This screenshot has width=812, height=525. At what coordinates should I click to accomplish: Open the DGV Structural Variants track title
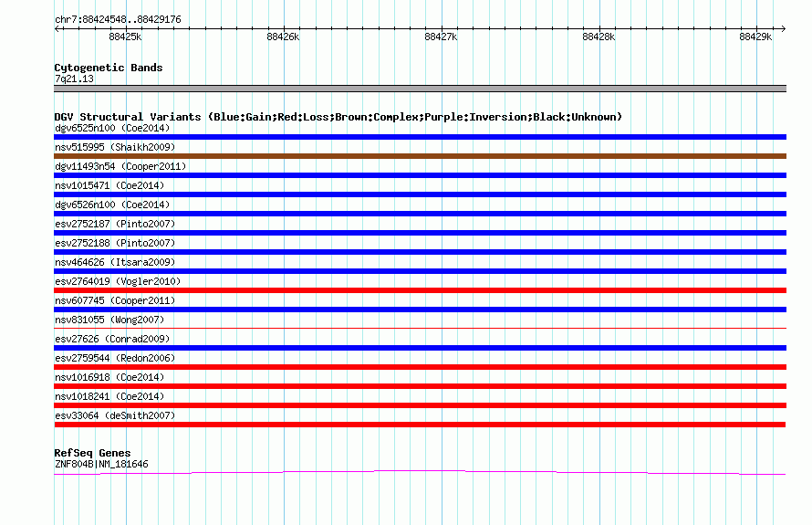338,117
